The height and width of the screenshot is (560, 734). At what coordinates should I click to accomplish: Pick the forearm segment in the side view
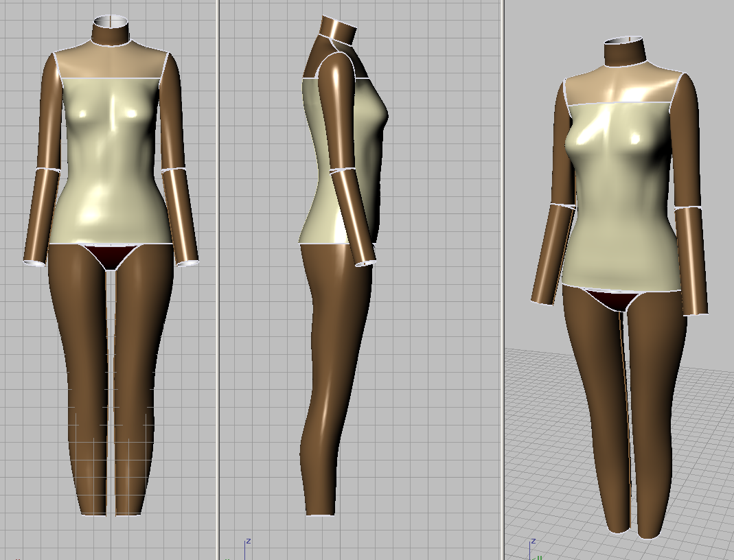[354, 218]
